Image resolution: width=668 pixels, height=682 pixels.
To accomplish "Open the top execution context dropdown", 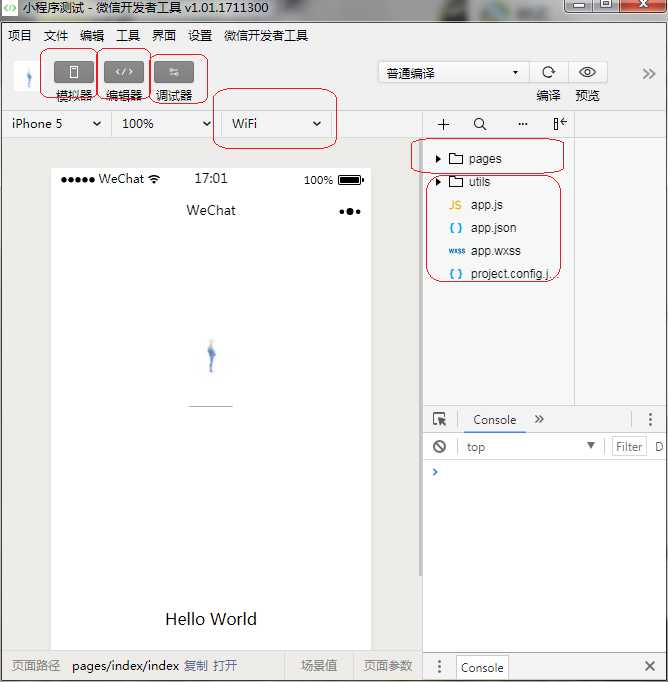I will 531,447.
